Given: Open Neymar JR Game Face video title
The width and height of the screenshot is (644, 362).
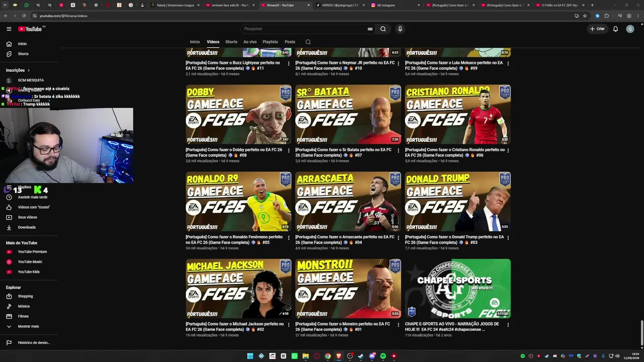Looking at the screenshot, I should coord(345,65).
